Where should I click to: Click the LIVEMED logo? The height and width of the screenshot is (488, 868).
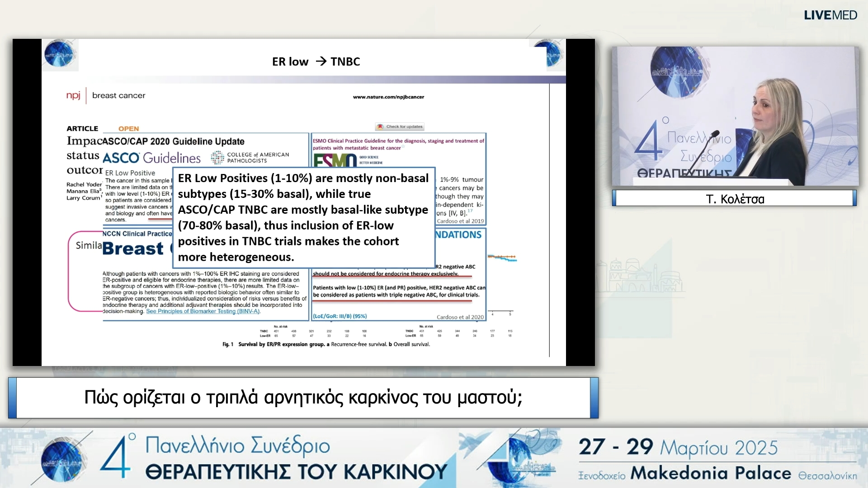(830, 15)
